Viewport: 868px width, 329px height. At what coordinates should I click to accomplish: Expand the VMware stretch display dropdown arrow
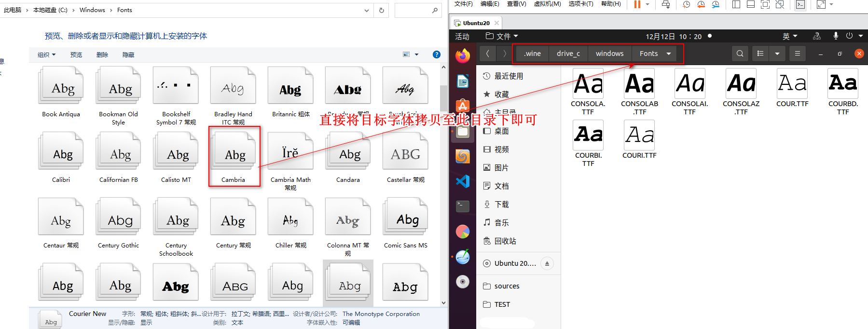[x=831, y=4]
